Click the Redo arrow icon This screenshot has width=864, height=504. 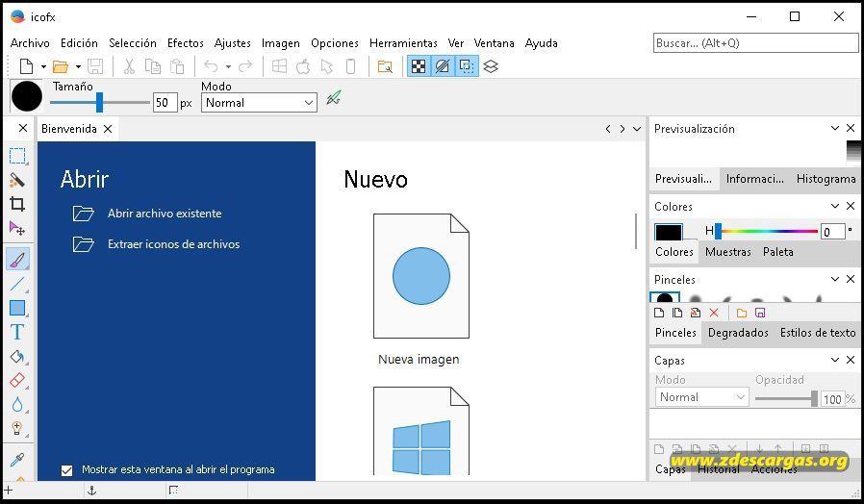[x=245, y=66]
